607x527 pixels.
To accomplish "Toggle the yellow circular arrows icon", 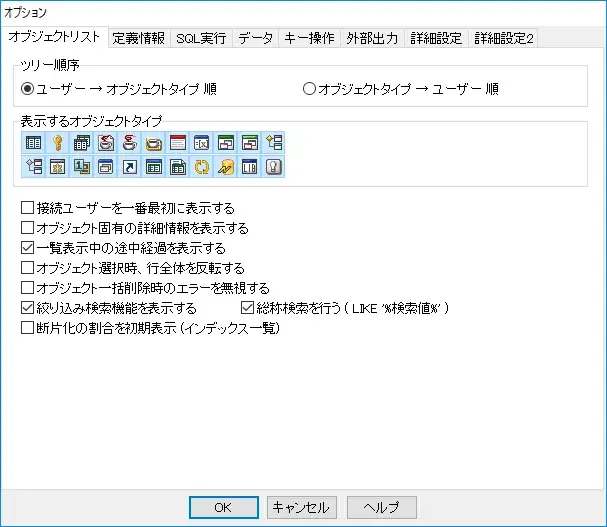I will coord(201,167).
